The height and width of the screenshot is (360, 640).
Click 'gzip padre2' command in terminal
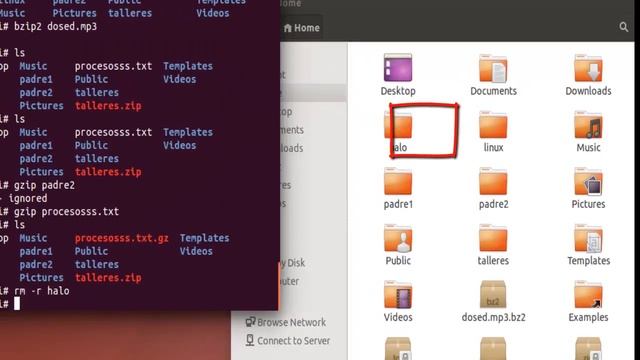point(44,185)
